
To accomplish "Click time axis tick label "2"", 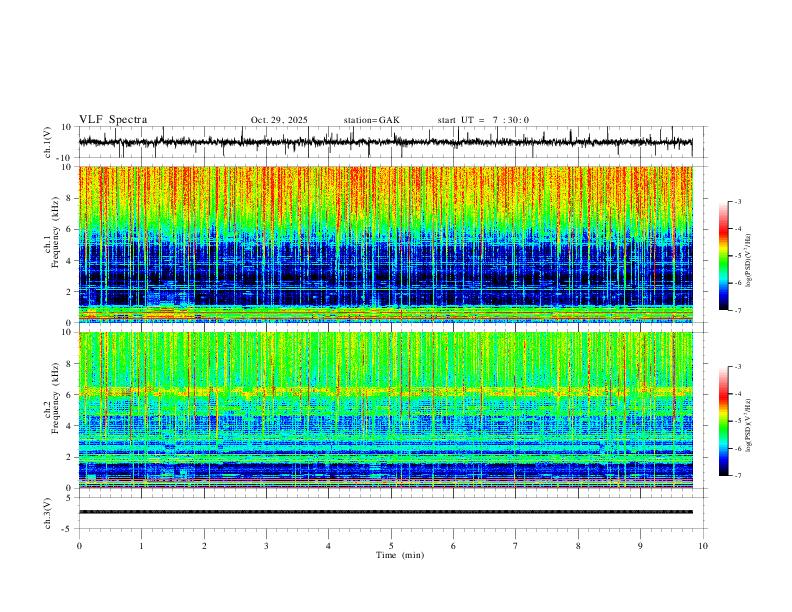I will coord(204,546).
